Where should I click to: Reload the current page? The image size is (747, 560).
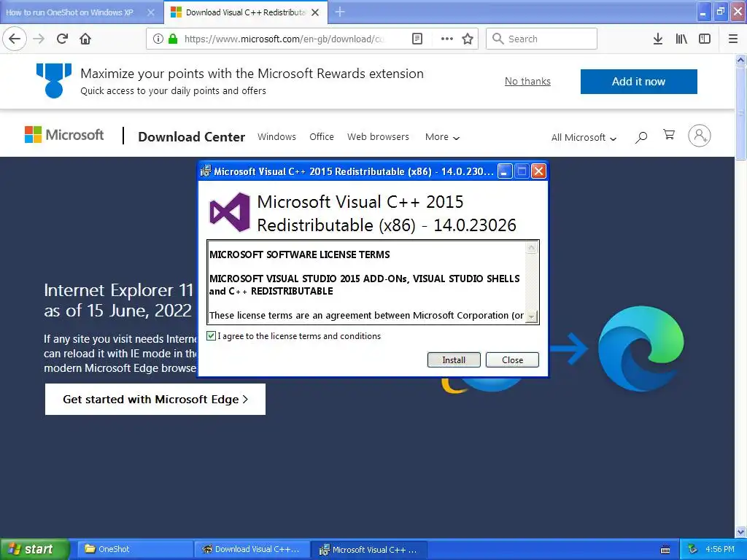click(62, 39)
